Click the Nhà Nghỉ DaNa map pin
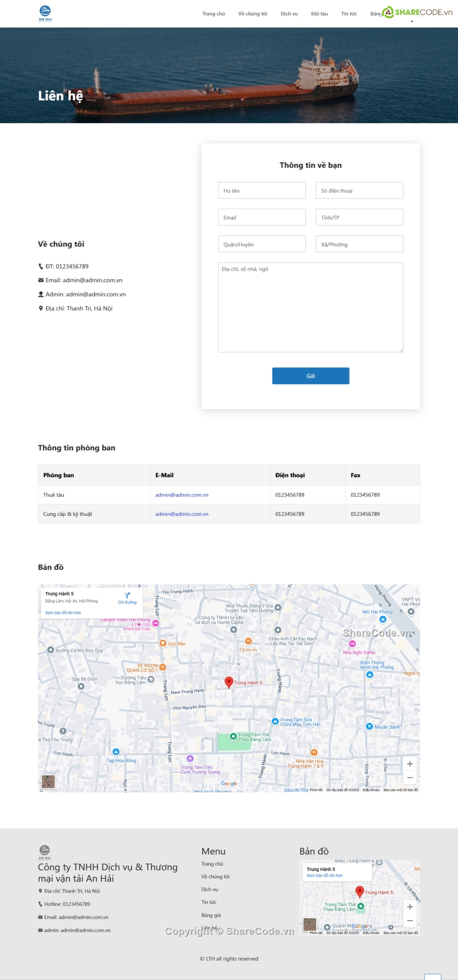Viewport: 458px width, 980px height. 352,644
